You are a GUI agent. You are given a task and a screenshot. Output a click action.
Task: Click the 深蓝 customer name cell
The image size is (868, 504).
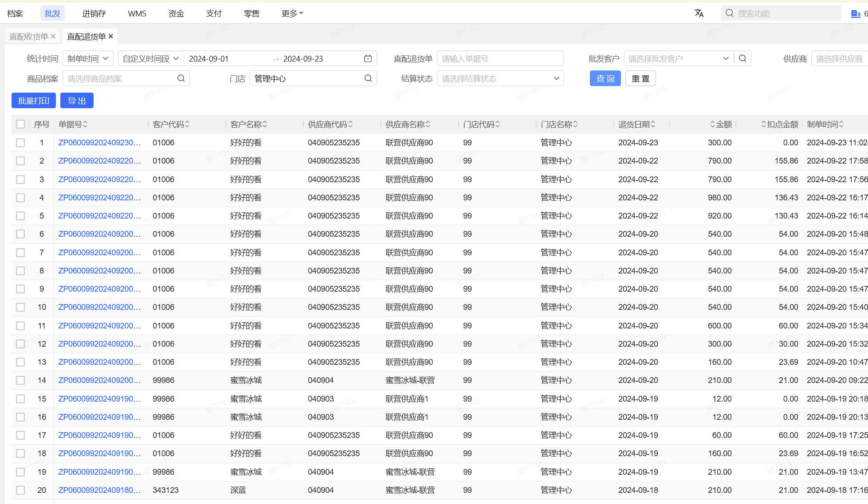238,490
